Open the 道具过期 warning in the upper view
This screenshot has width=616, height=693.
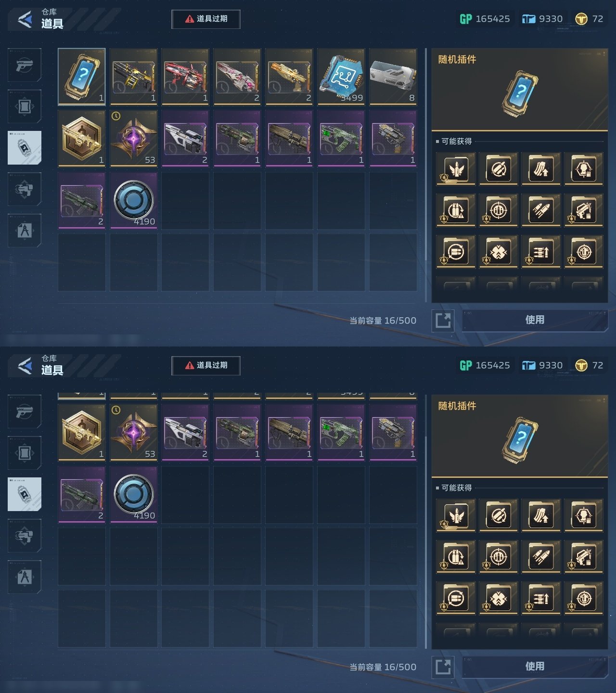[x=206, y=19]
